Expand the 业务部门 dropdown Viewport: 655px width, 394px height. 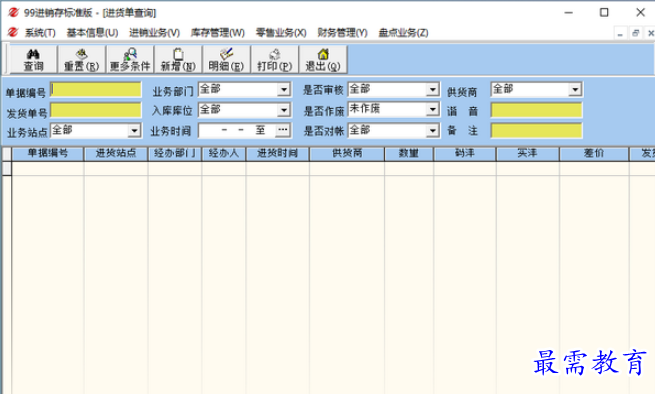pyautogui.click(x=284, y=89)
